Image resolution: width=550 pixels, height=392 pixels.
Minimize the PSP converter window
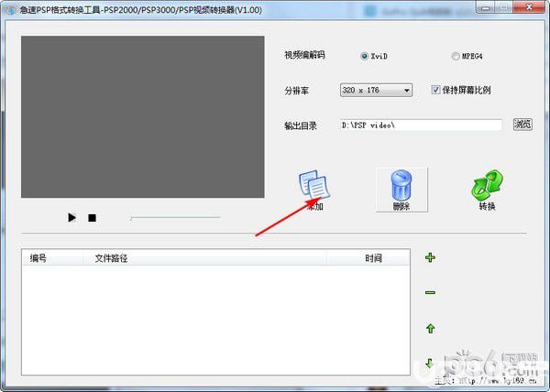point(486,7)
